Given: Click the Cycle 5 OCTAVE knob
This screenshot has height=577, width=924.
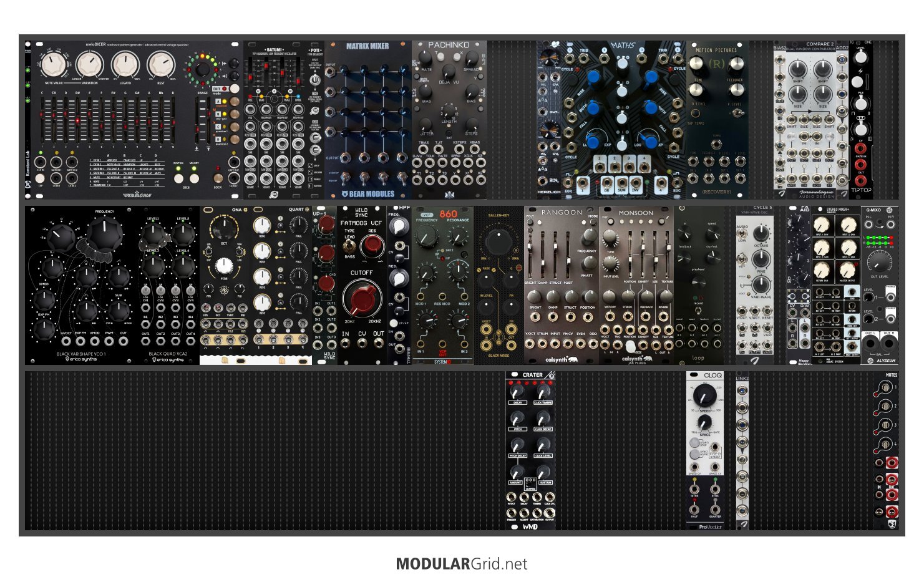Looking at the screenshot, I should click(761, 233).
